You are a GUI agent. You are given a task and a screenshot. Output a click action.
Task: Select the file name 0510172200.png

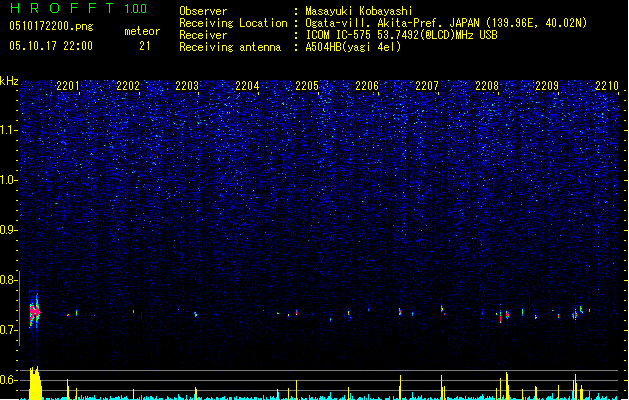point(51,26)
